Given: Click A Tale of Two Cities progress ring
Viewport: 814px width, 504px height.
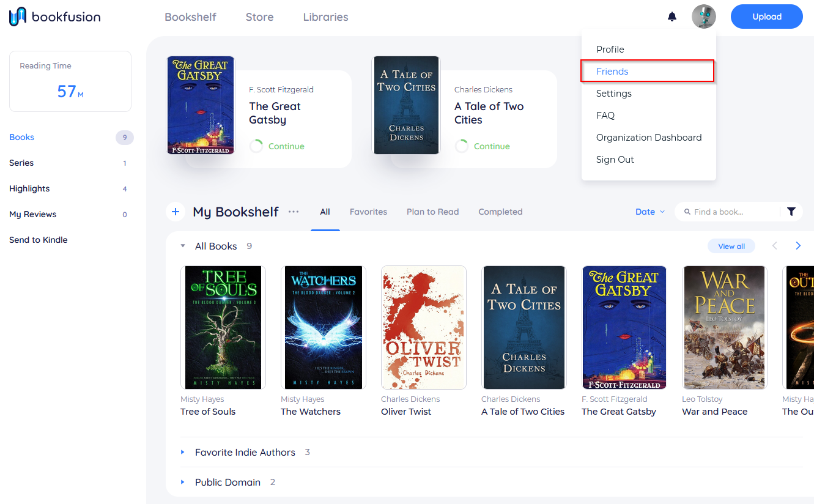Looking at the screenshot, I should pyautogui.click(x=462, y=146).
